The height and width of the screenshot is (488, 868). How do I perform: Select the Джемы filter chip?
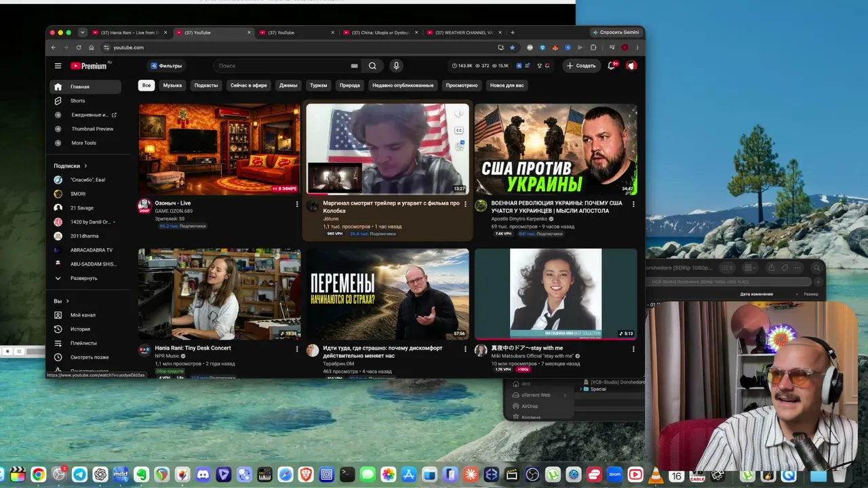coord(288,85)
